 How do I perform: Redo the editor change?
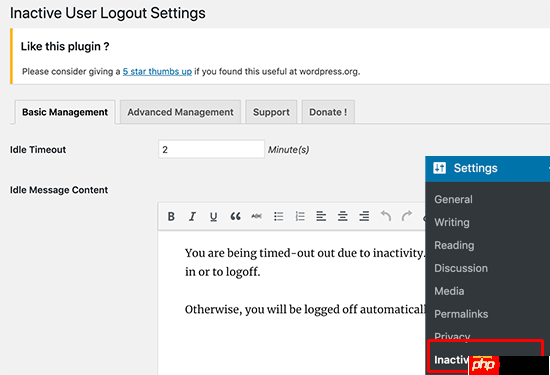(x=407, y=216)
